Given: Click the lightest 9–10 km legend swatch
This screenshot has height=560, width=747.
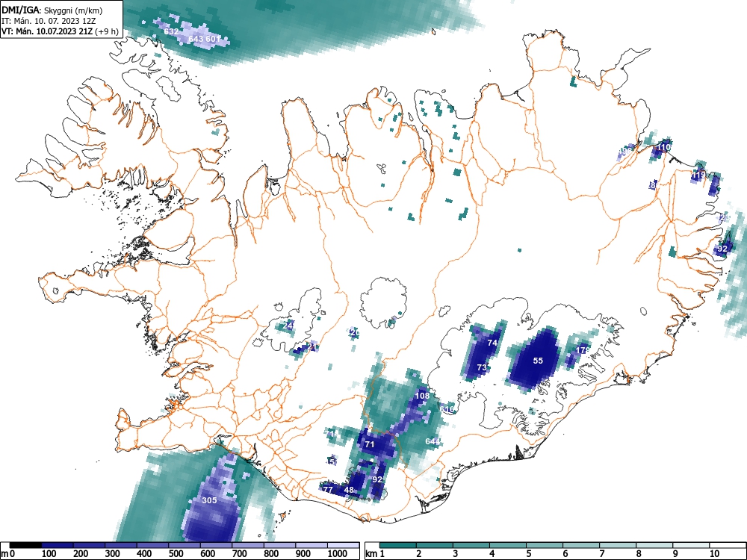Looking at the screenshot, I should pyautogui.click(x=691, y=545).
